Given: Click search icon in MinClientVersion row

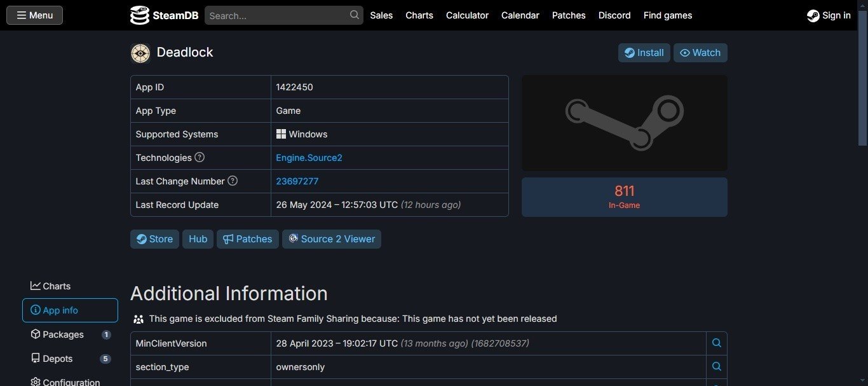Looking at the screenshot, I should 716,343.
